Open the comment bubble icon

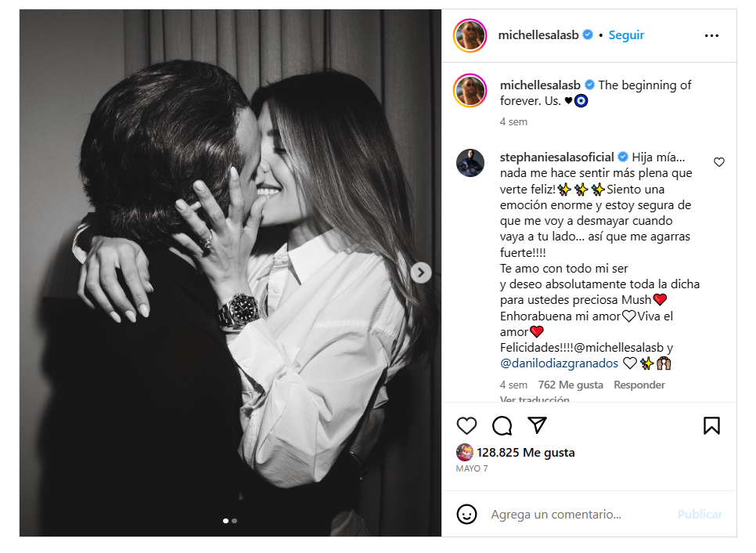point(502,425)
